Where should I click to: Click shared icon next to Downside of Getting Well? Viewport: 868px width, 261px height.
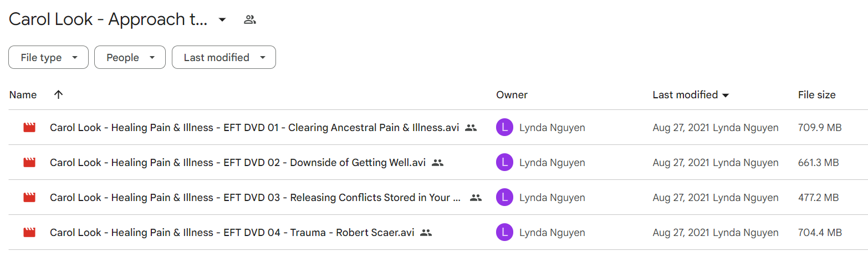pyautogui.click(x=437, y=163)
